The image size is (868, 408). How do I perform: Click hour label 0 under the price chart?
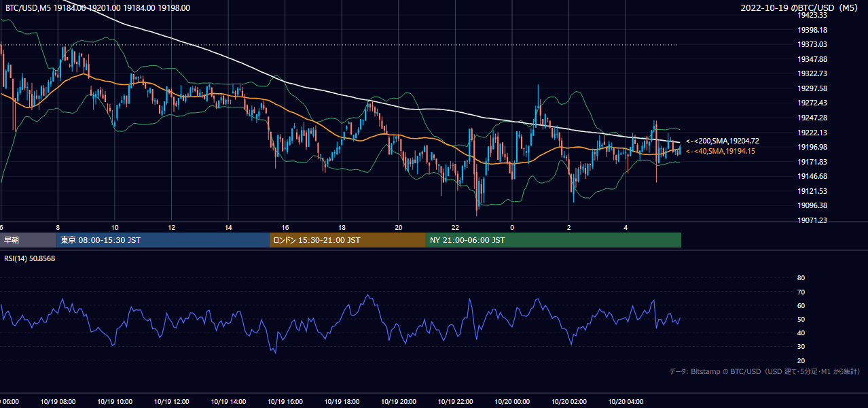(x=512, y=228)
